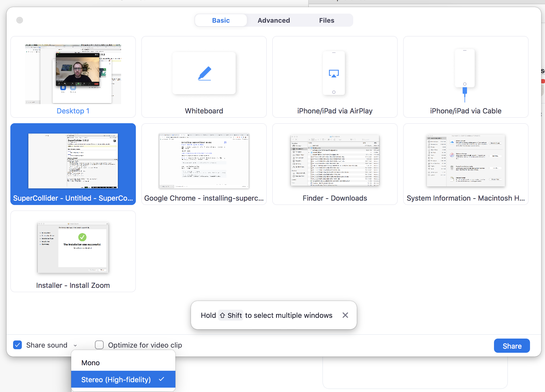Dismiss the multiple-windows tip
Viewport: 545px width, 392px height.
345,315
